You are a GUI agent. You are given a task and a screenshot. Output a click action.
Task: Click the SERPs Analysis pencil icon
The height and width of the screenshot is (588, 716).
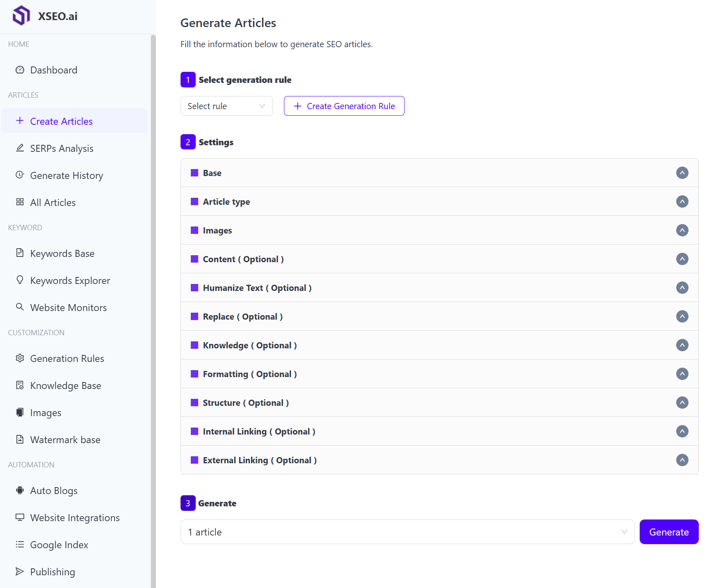[x=20, y=148]
